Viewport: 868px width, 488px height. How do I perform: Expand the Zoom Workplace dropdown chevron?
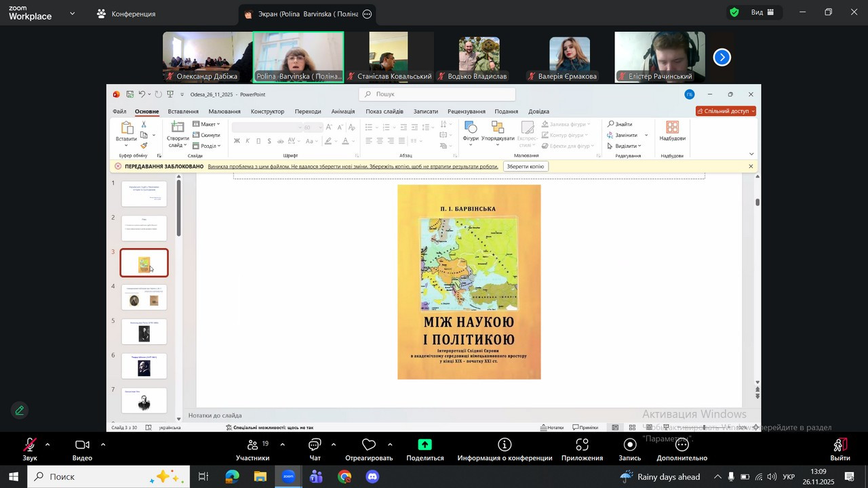[x=72, y=13]
